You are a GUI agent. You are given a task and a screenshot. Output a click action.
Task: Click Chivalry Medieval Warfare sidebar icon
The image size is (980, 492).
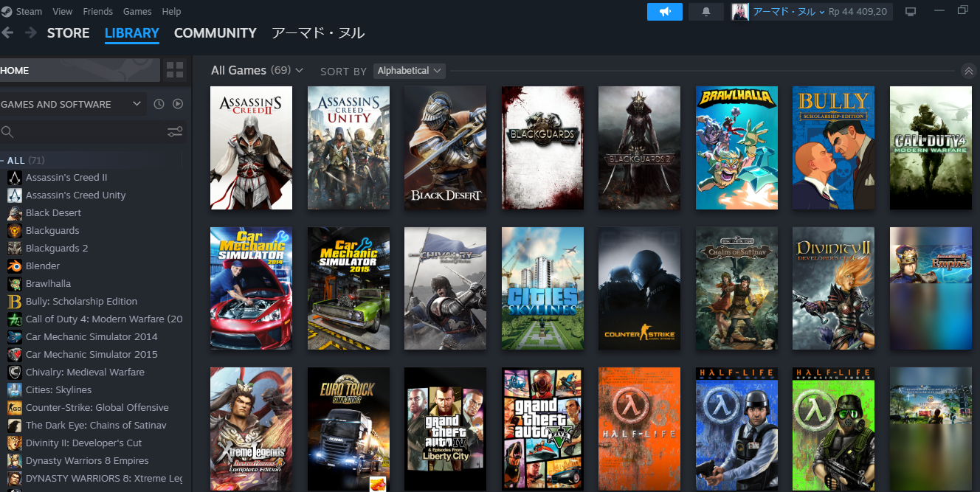click(15, 372)
